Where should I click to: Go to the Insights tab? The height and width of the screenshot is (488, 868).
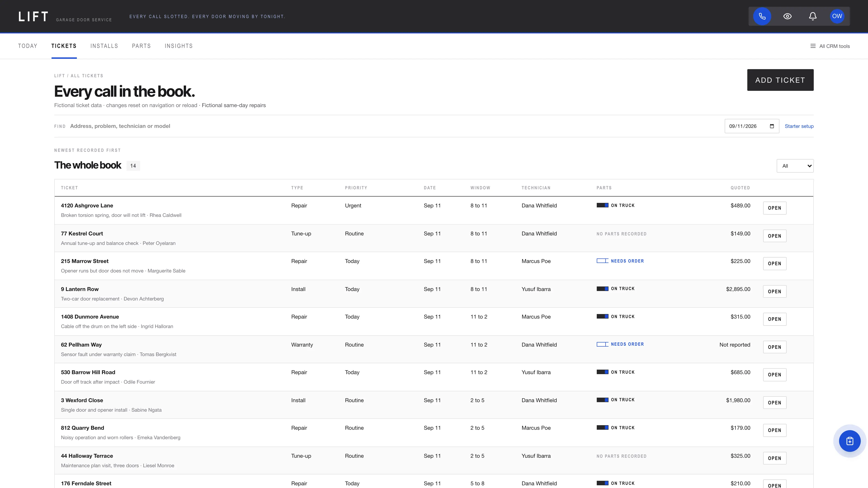(179, 46)
